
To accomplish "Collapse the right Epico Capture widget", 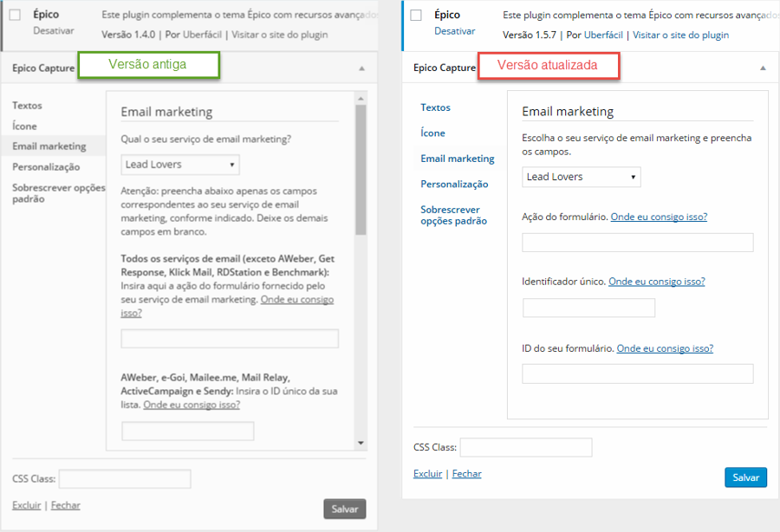I will tap(763, 68).
